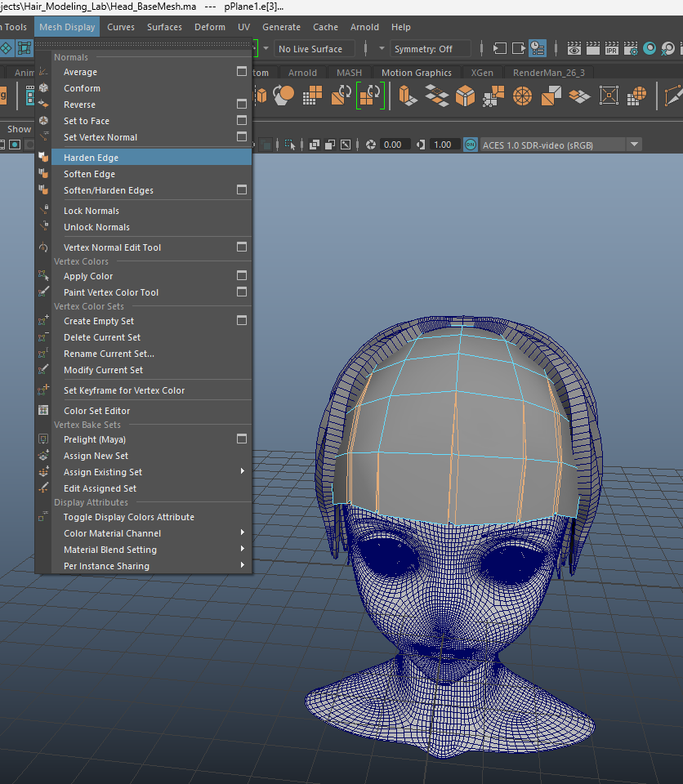Screen dimensions: 683x784
Task: Click the Inputs to selected object icon
Action: pos(499,48)
